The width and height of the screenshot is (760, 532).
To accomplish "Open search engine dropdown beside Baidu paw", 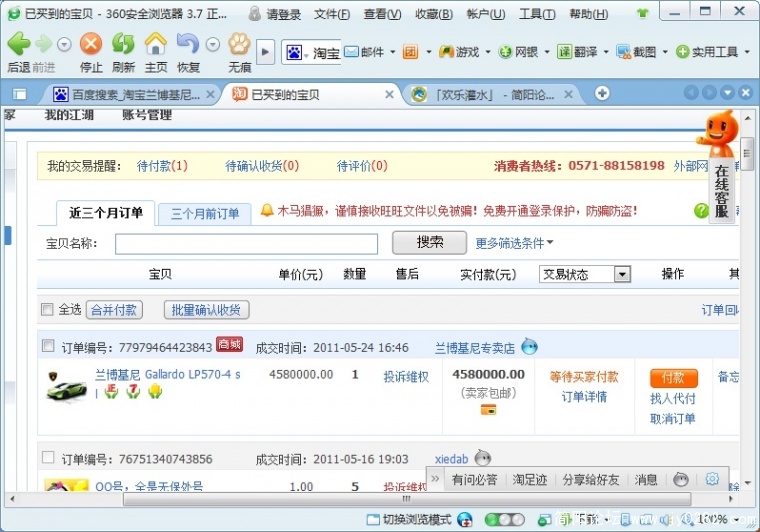I will [306, 55].
